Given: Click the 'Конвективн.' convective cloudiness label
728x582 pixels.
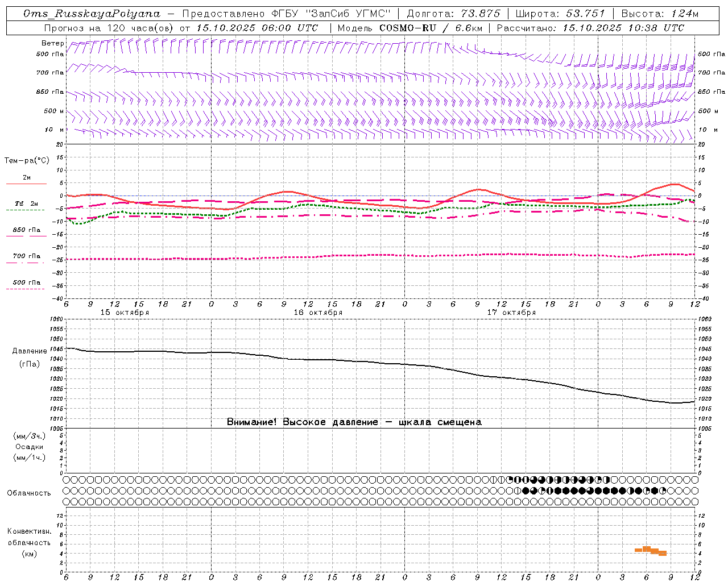Looking at the screenshot, I should click(x=30, y=531).
